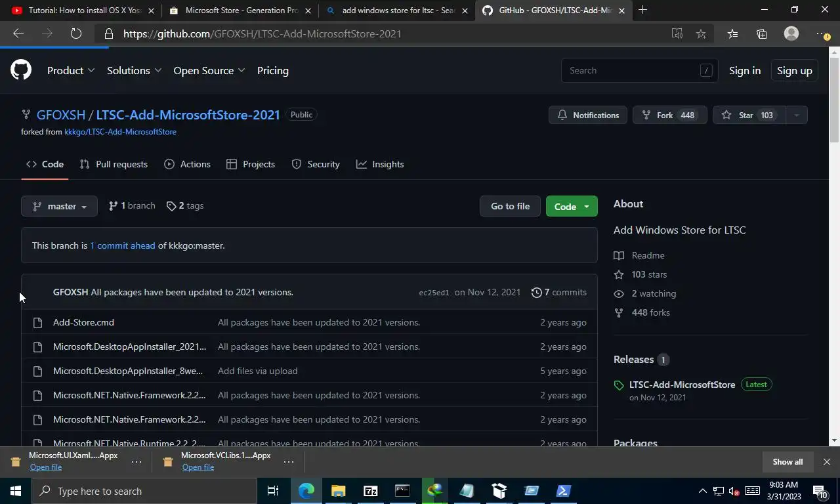Open the 2 tags link

click(185, 206)
